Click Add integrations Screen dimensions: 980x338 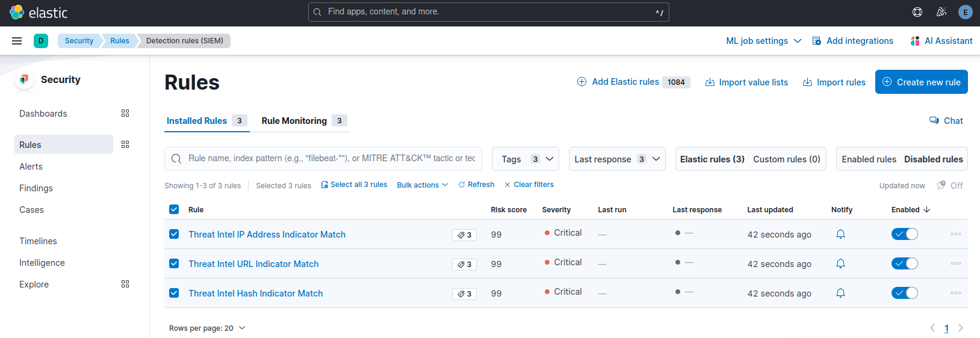(852, 41)
